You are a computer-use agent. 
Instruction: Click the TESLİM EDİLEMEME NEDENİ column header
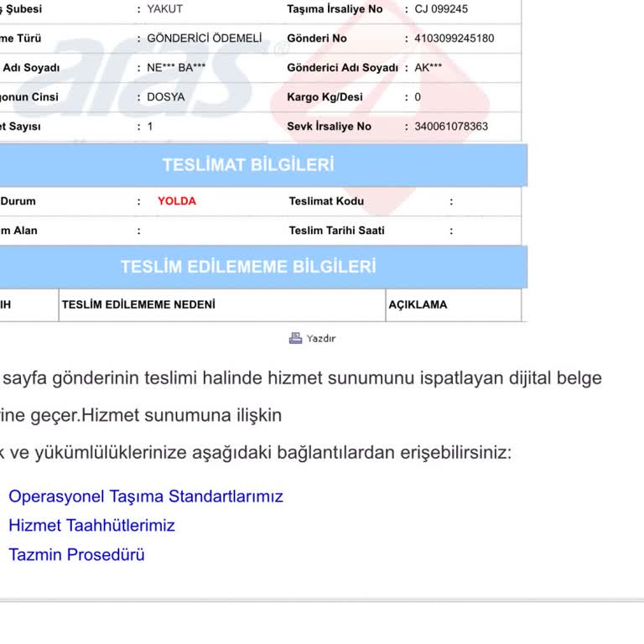tap(139, 304)
